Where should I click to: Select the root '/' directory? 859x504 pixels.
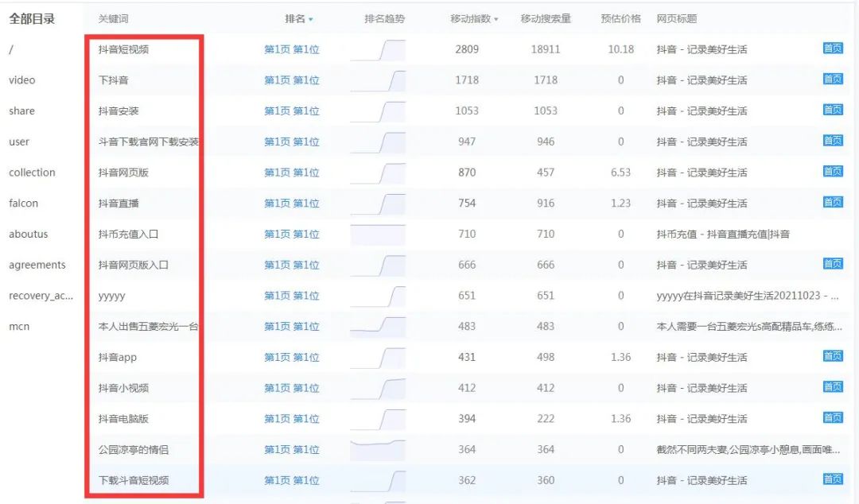point(11,49)
